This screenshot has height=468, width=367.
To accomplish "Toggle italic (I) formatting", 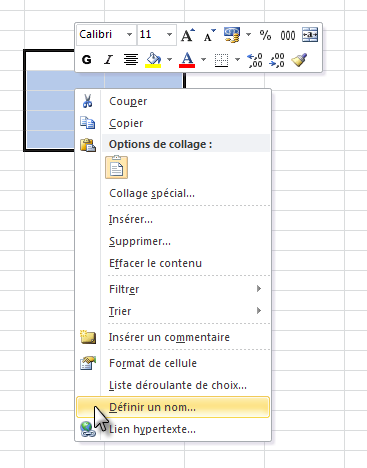I will click(108, 60).
